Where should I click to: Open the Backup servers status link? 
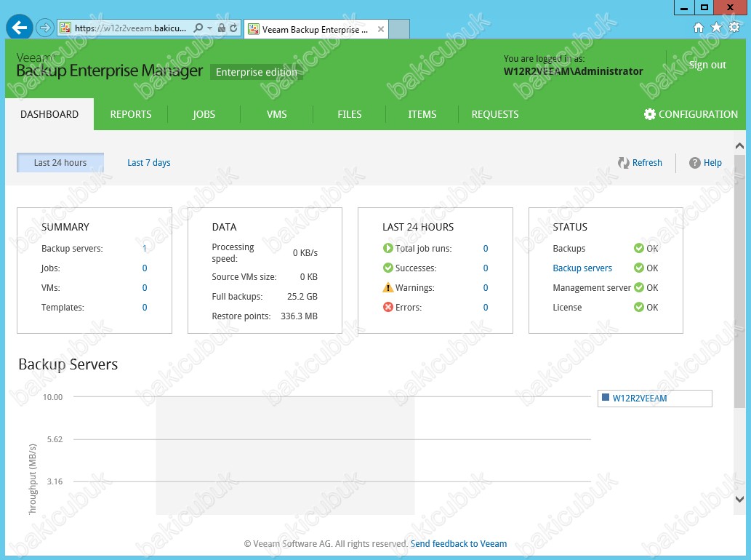coord(582,268)
